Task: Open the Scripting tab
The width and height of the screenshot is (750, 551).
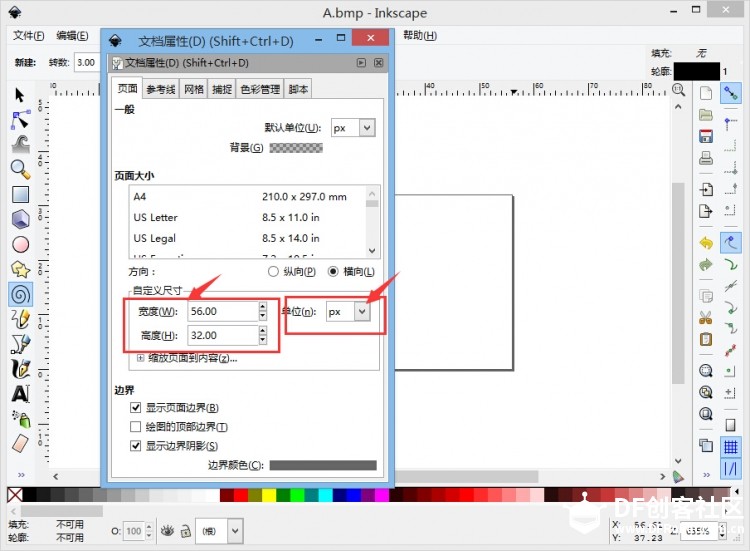Action: click(x=298, y=89)
